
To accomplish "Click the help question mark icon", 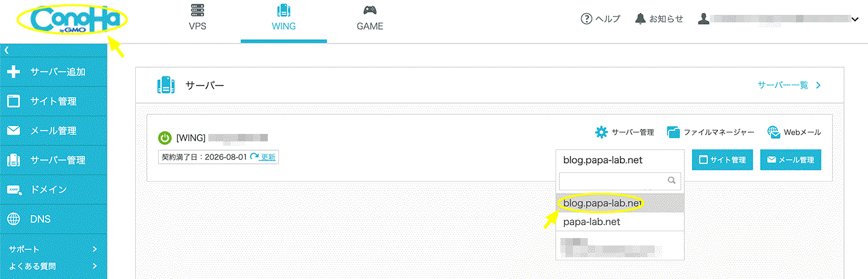I will point(586,19).
